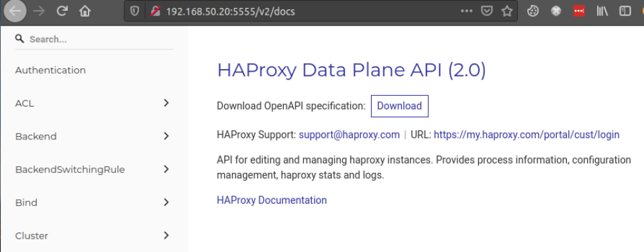Screen dimensions: 644x252
Task: Show insecure connection site info icon
Action: tap(155, 11)
